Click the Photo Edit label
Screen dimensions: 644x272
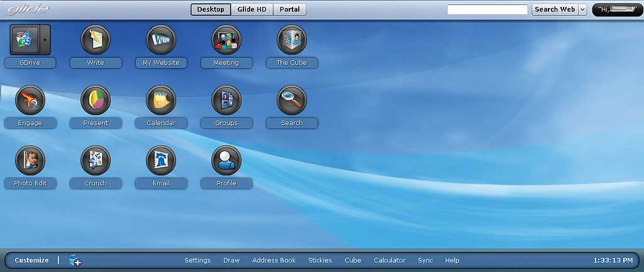[30, 183]
